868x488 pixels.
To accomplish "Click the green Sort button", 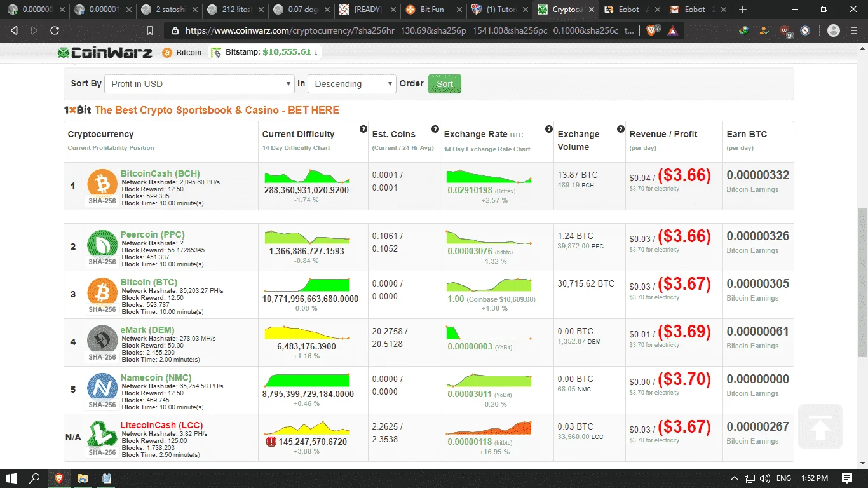I will pyautogui.click(x=445, y=84).
